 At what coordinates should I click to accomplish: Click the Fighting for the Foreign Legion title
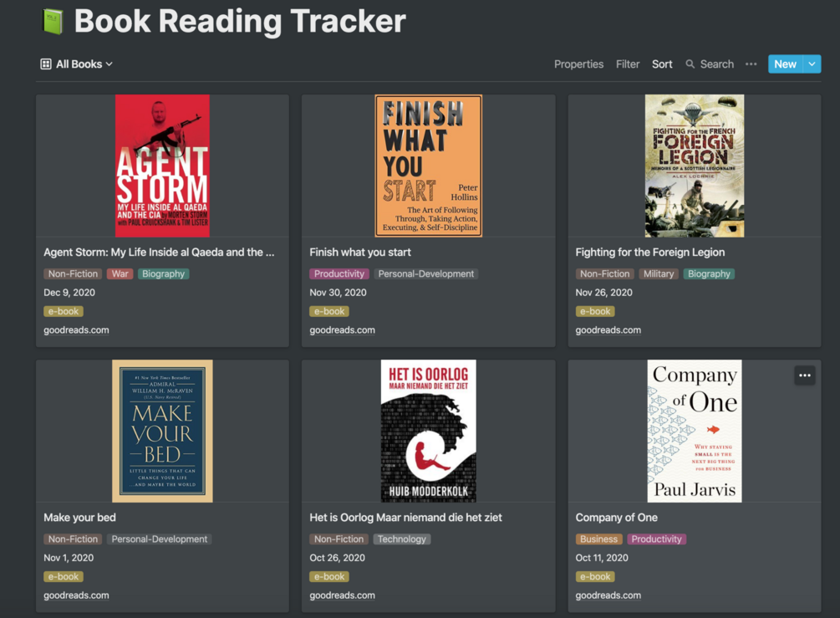(x=649, y=252)
